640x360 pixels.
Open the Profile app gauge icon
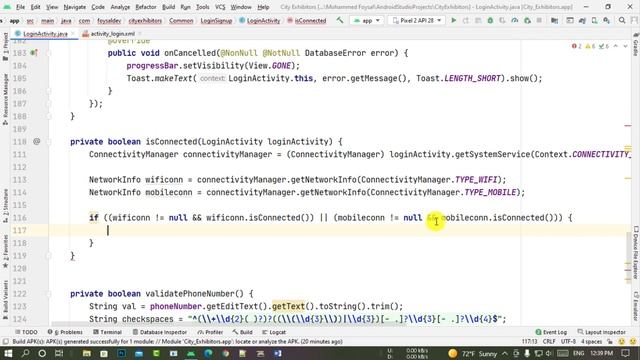pyautogui.click(x=515, y=20)
